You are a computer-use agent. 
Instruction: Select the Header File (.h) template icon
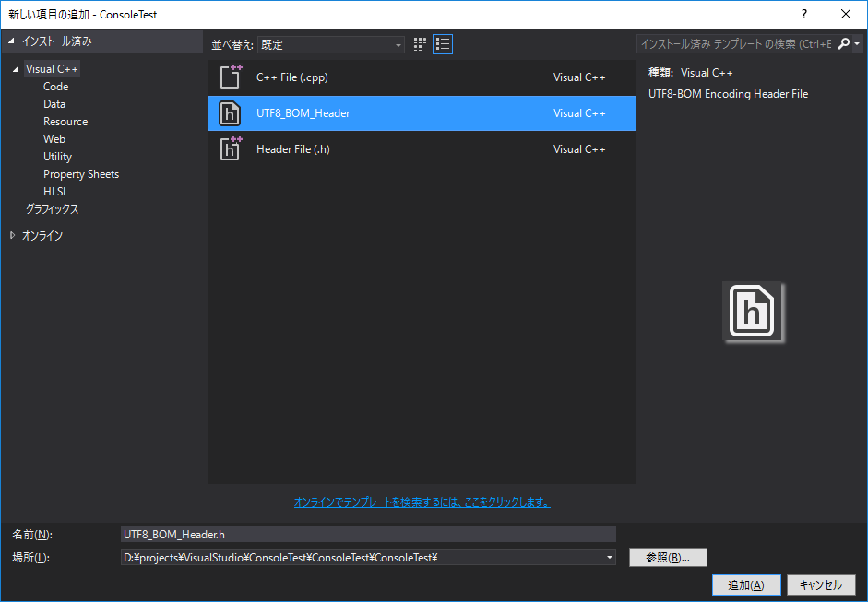(230, 148)
